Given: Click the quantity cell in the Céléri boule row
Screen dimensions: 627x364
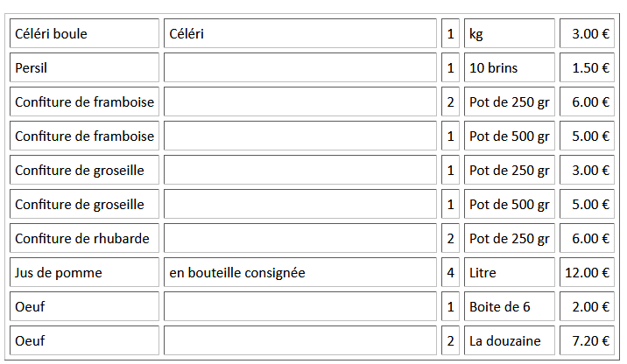Looking at the screenshot, I should (450, 34).
